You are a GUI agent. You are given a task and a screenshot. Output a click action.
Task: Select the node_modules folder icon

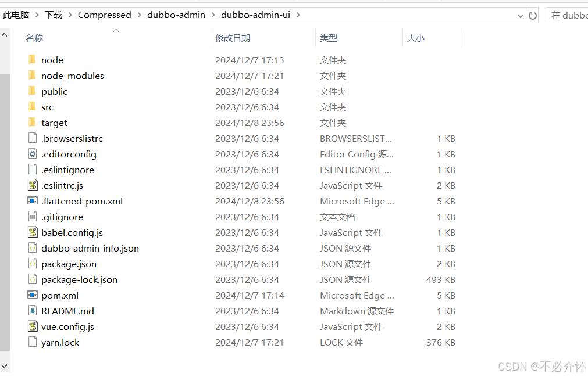(x=32, y=76)
